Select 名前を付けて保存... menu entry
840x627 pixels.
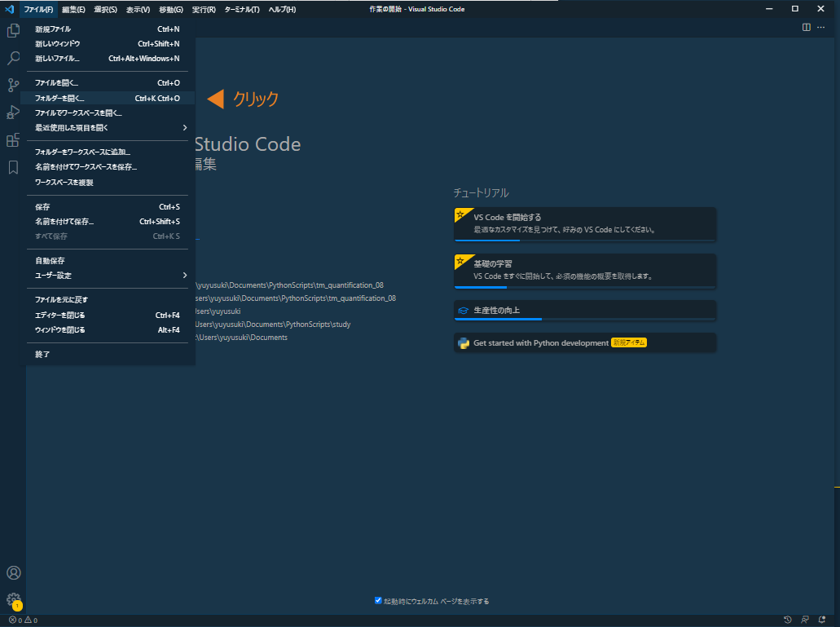click(x=108, y=221)
